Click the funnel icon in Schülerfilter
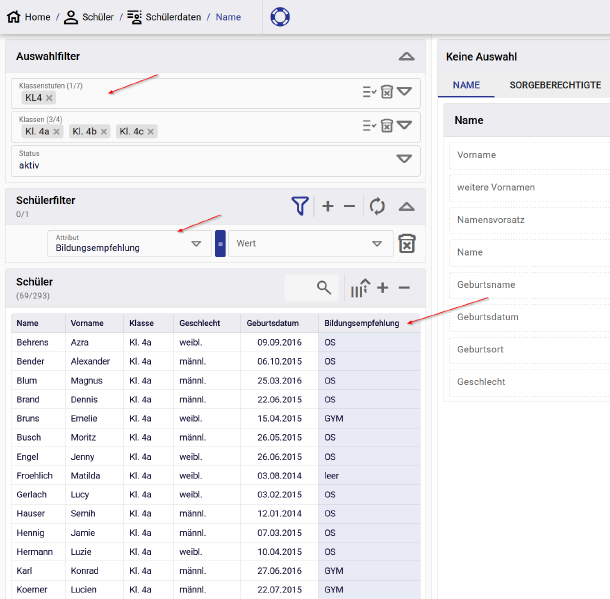610x599 pixels. (x=300, y=206)
